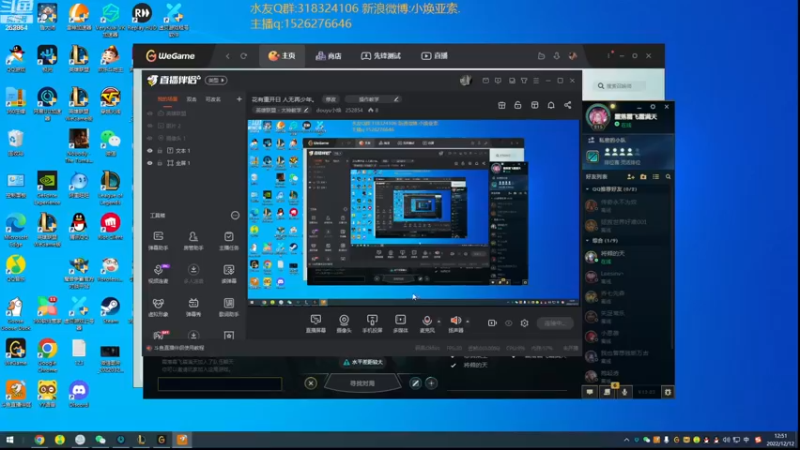Click the League lobby chat input field
800x450 pixels.
pos(219,384)
